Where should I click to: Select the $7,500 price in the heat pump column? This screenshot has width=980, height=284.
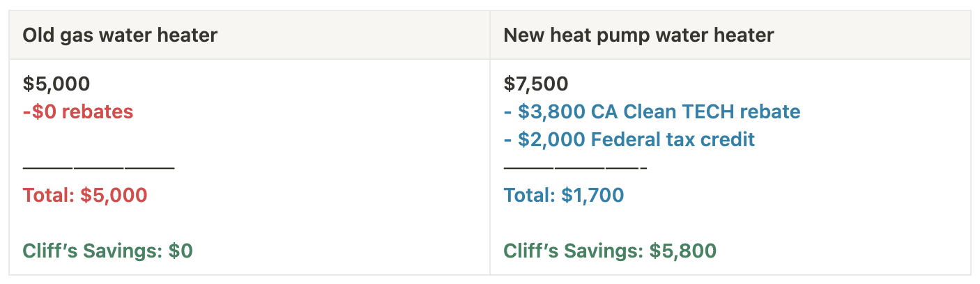tap(536, 84)
